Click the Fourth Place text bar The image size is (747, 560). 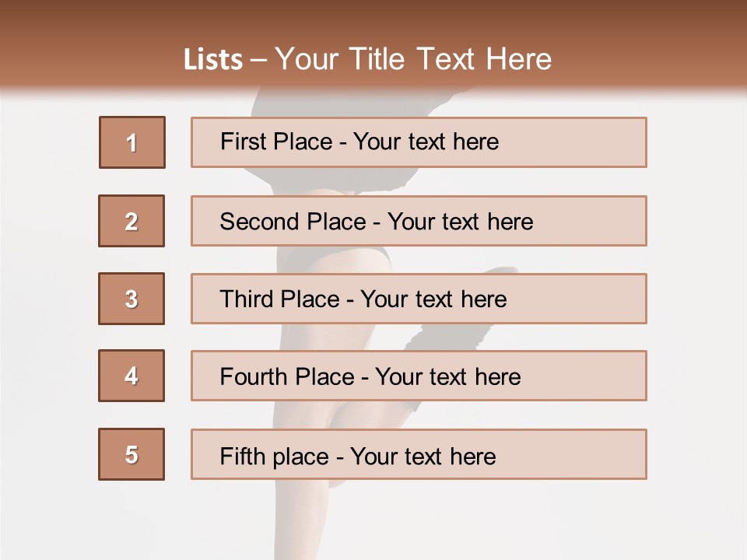419,376
